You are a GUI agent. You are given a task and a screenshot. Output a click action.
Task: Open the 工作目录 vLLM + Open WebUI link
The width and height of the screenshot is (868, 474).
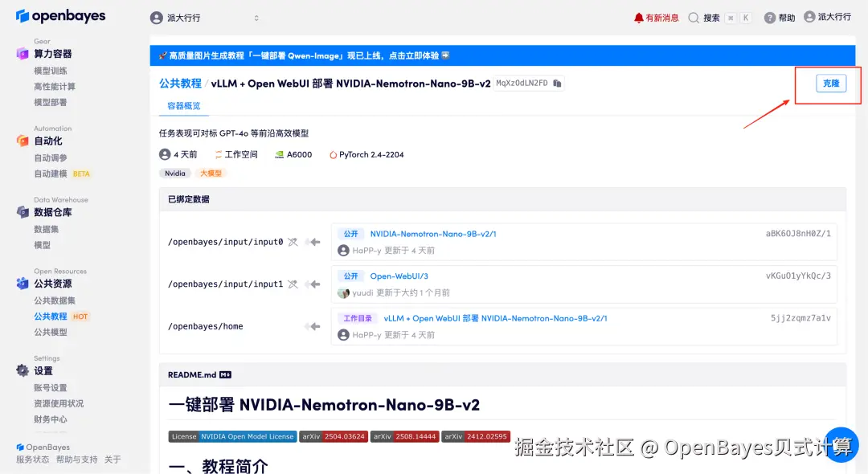(495, 319)
